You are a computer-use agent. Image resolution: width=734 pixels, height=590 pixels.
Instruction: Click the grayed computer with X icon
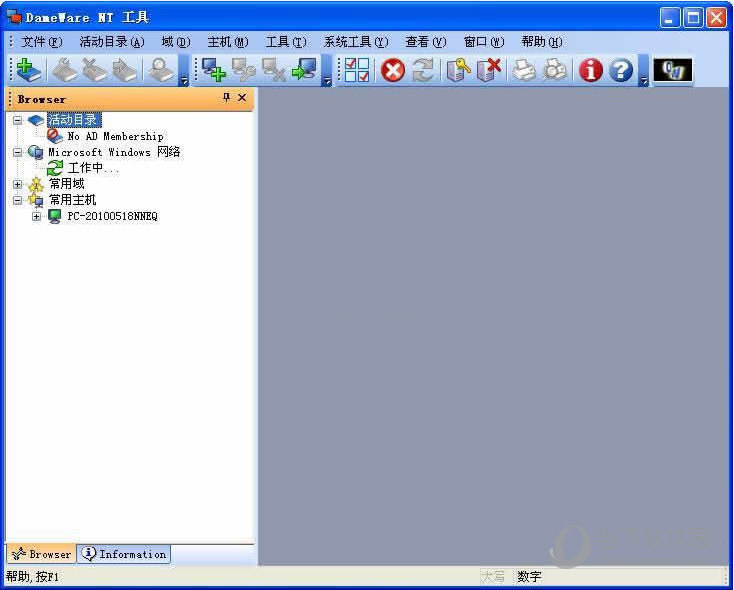coord(274,70)
